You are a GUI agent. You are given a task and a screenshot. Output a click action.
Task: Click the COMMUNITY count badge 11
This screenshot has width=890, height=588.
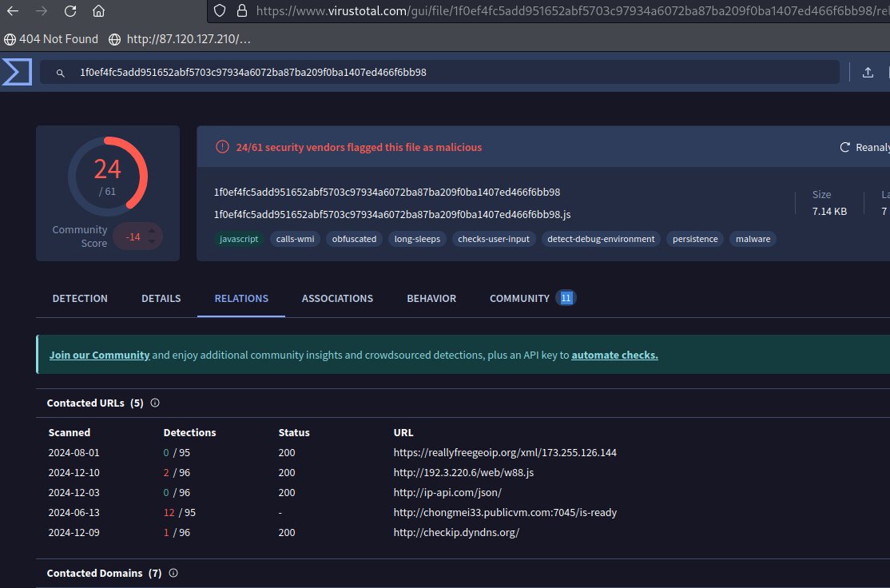click(566, 298)
